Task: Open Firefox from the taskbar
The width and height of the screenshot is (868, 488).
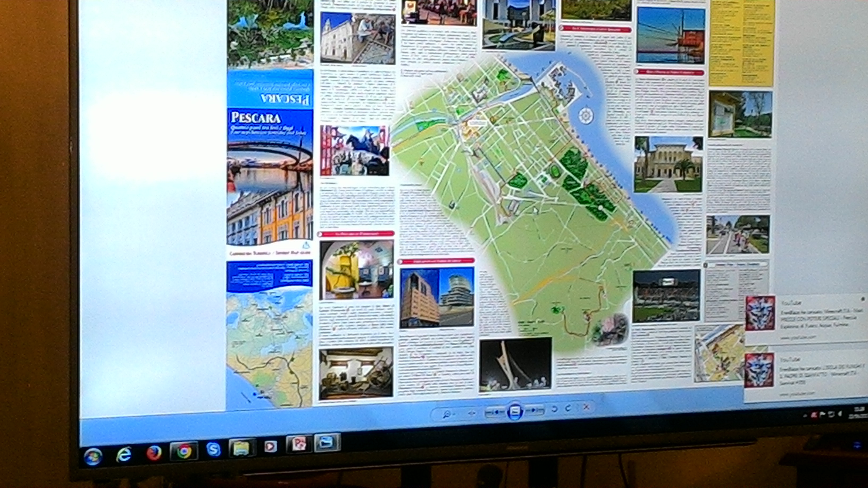Action: point(154,453)
